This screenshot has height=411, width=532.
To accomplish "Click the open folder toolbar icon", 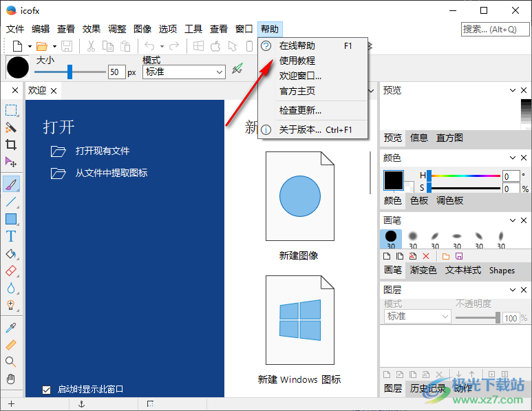I will pos(42,46).
